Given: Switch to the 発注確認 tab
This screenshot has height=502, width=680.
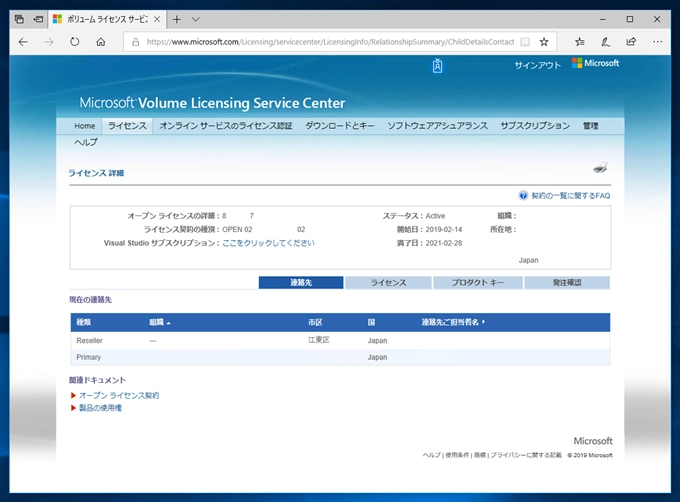Looking at the screenshot, I should click(x=567, y=283).
